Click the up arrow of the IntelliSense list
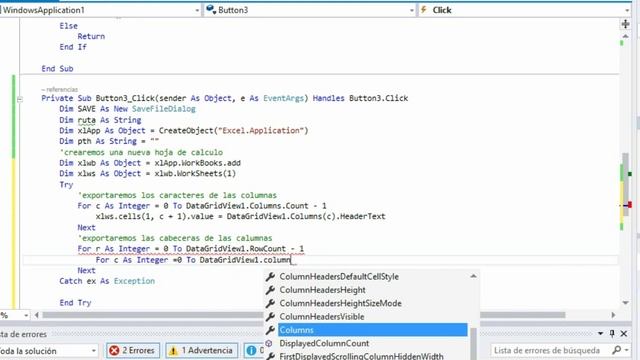The width and height of the screenshot is (640, 360). 473,276
